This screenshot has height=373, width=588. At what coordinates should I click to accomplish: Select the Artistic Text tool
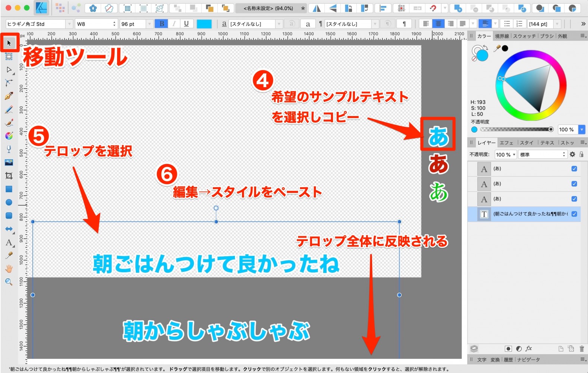click(x=9, y=242)
